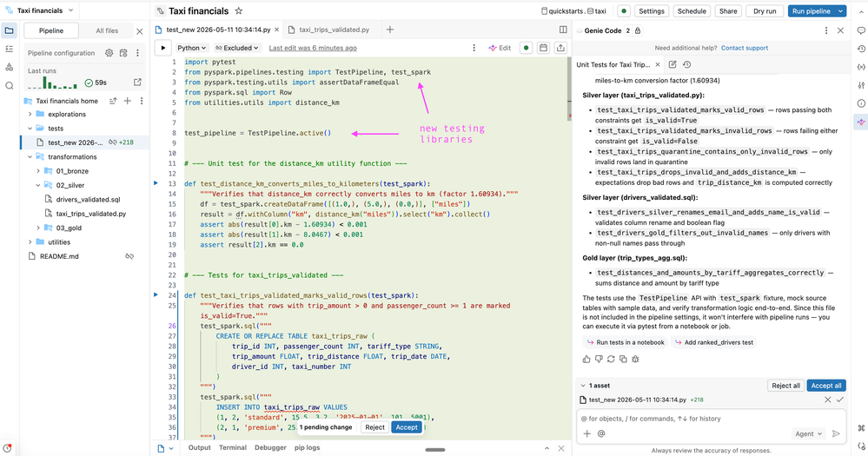Expand the 01_bronze folder

pos(38,171)
